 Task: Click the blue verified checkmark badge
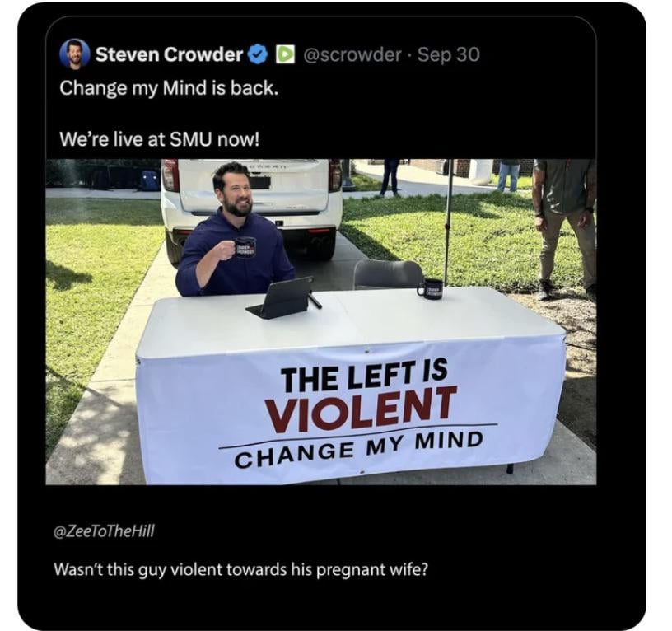point(258,54)
